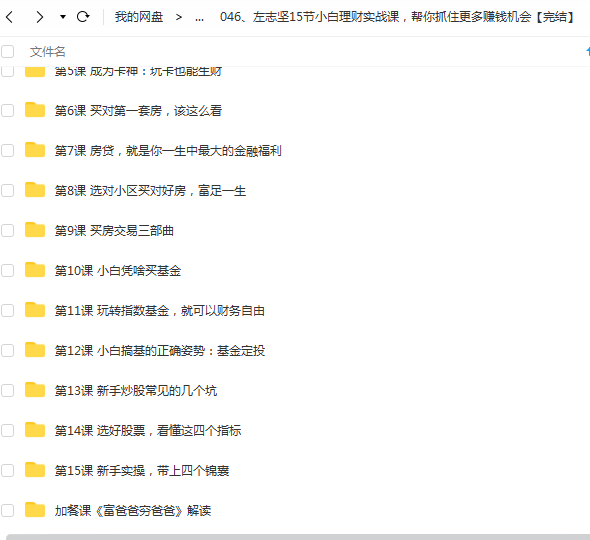Open 第8课 选对小区买对好房 folder name
This screenshot has height=540, width=590.
point(150,191)
